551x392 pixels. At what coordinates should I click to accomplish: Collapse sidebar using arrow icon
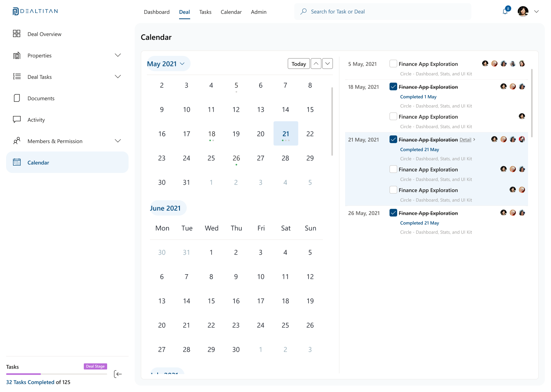[x=118, y=374]
